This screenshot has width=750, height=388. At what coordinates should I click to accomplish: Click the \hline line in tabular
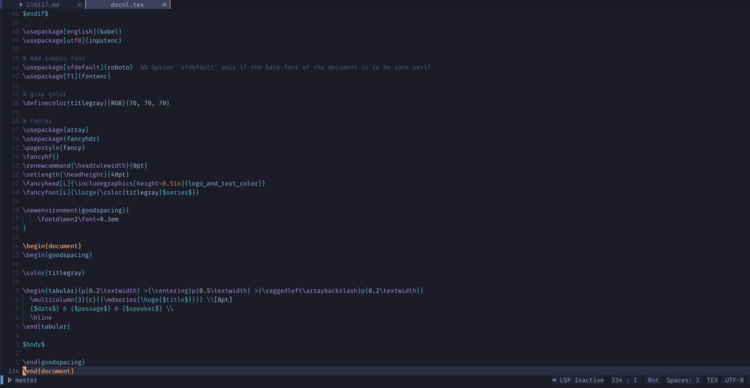click(x=41, y=317)
